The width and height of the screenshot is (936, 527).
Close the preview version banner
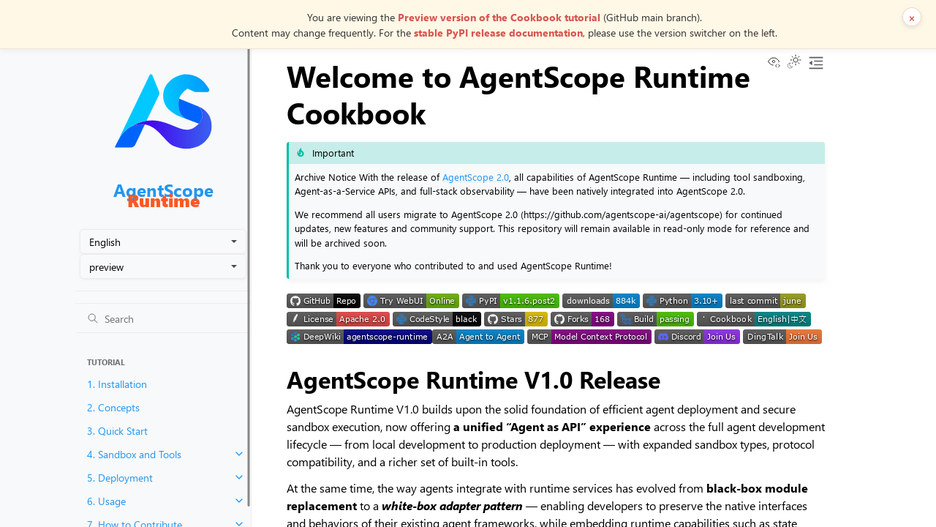click(912, 18)
